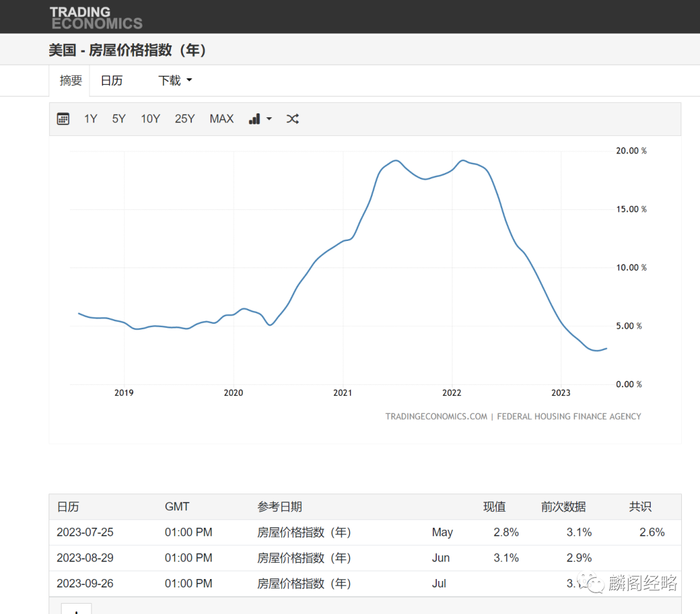The width and height of the screenshot is (700, 614).
Task: Click the page title 美国 - 房屋价格指数（年）
Action: [x=127, y=50]
